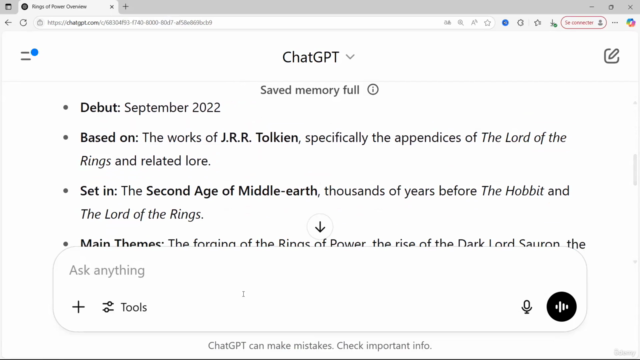Click the chatgpt.com address bar URL
The height and width of the screenshot is (360, 640).
pos(130,22)
